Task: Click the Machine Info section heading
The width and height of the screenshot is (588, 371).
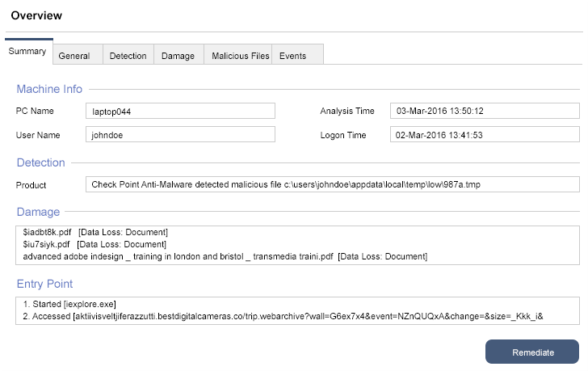Action: tap(49, 89)
